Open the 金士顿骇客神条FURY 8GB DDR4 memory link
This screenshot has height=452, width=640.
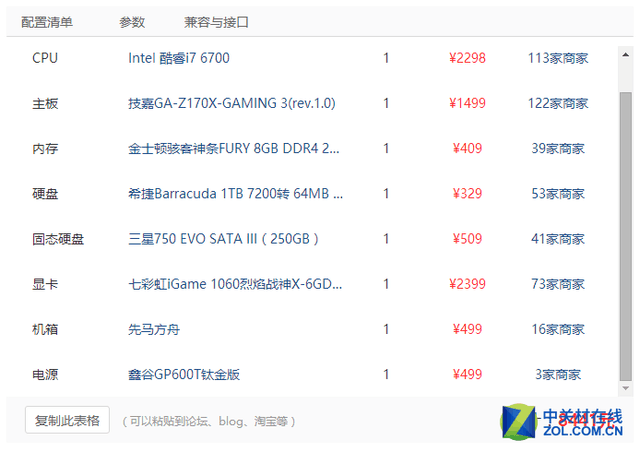[x=233, y=148]
